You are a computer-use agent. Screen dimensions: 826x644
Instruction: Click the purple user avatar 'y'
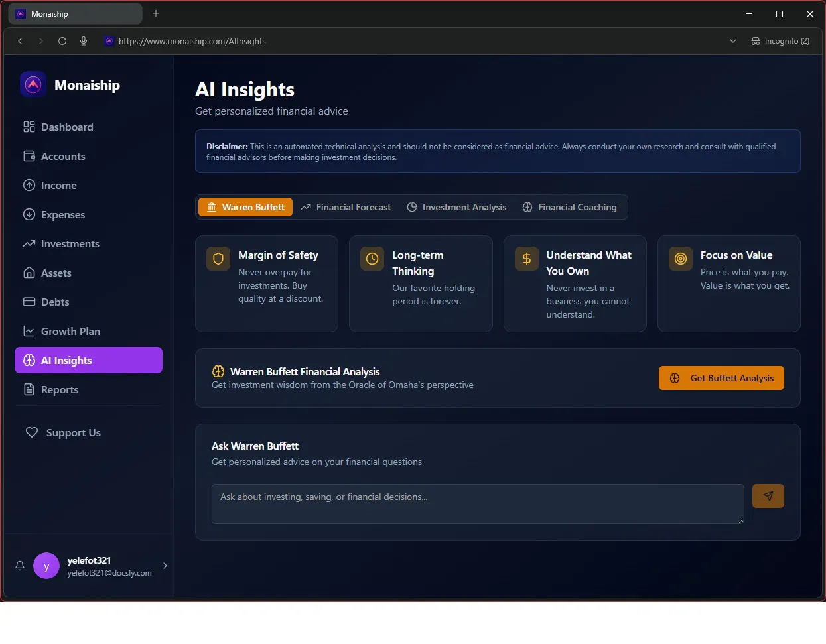46,566
